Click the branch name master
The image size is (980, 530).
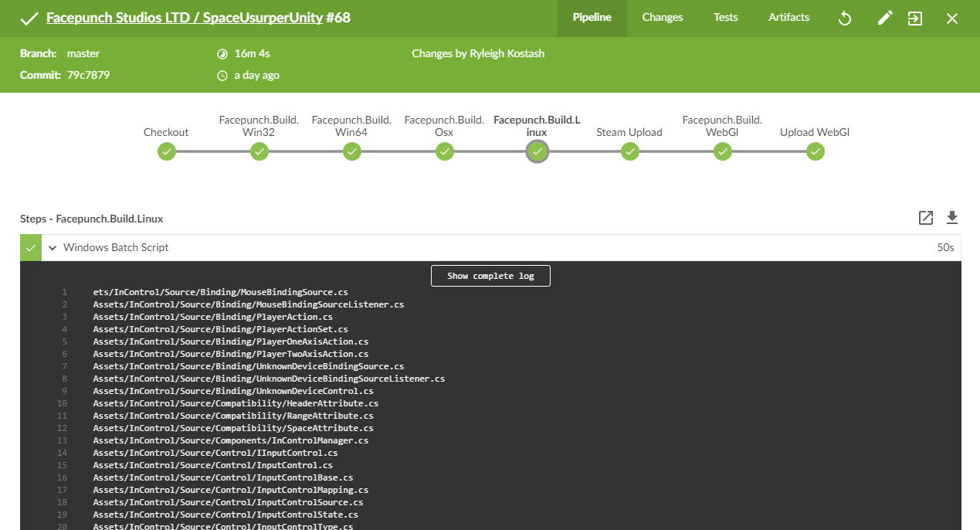click(x=83, y=53)
